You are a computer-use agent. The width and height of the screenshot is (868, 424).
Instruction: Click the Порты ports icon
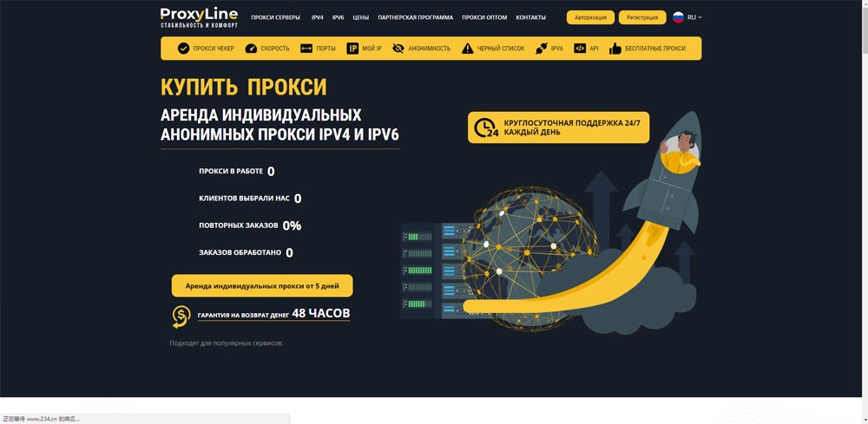tap(306, 49)
